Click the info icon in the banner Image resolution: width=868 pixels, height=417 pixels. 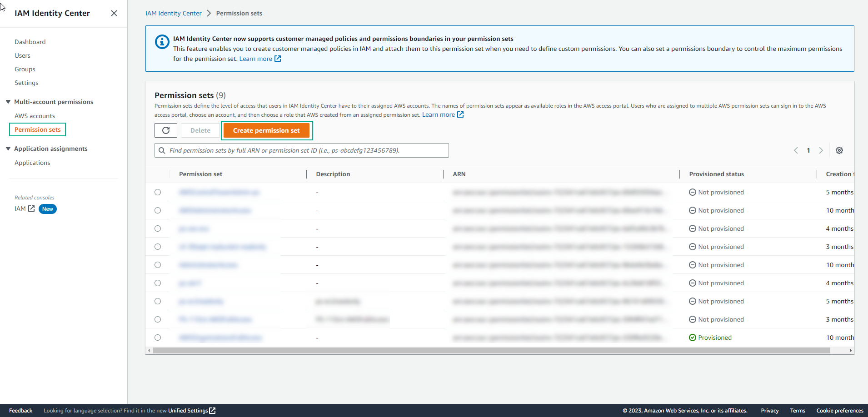(162, 42)
